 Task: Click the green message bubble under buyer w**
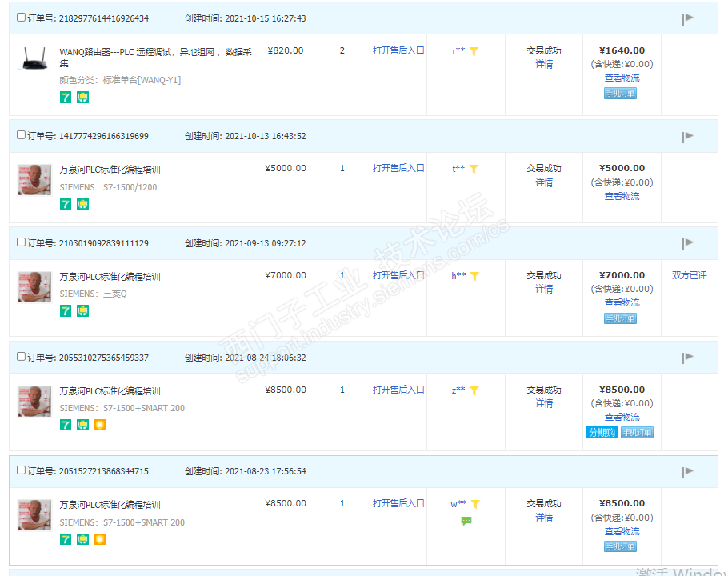point(466,521)
